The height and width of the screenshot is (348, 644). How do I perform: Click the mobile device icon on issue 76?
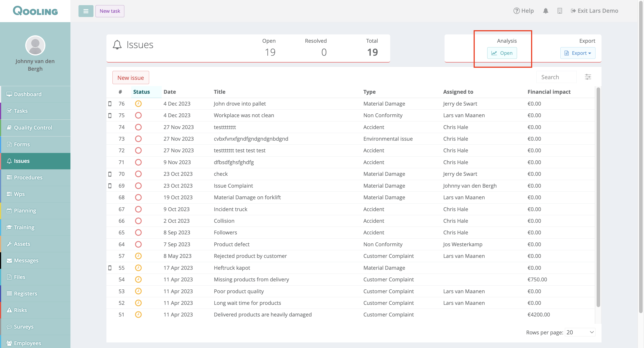point(110,104)
